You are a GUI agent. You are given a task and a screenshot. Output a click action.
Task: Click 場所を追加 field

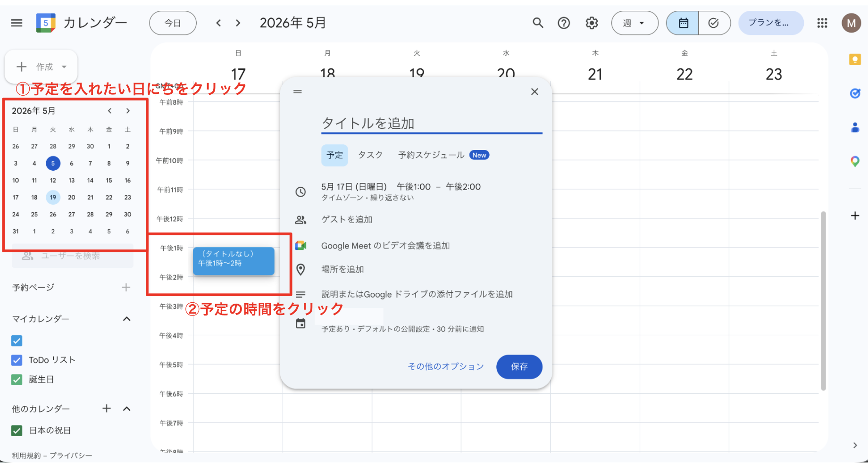click(342, 269)
